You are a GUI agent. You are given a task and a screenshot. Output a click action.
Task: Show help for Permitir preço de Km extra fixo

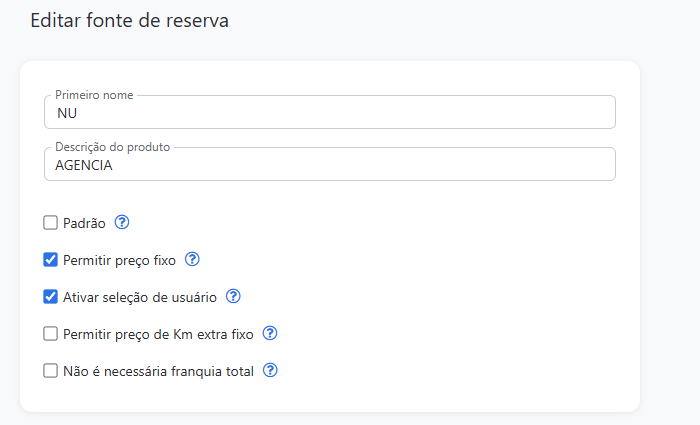pyautogui.click(x=269, y=333)
